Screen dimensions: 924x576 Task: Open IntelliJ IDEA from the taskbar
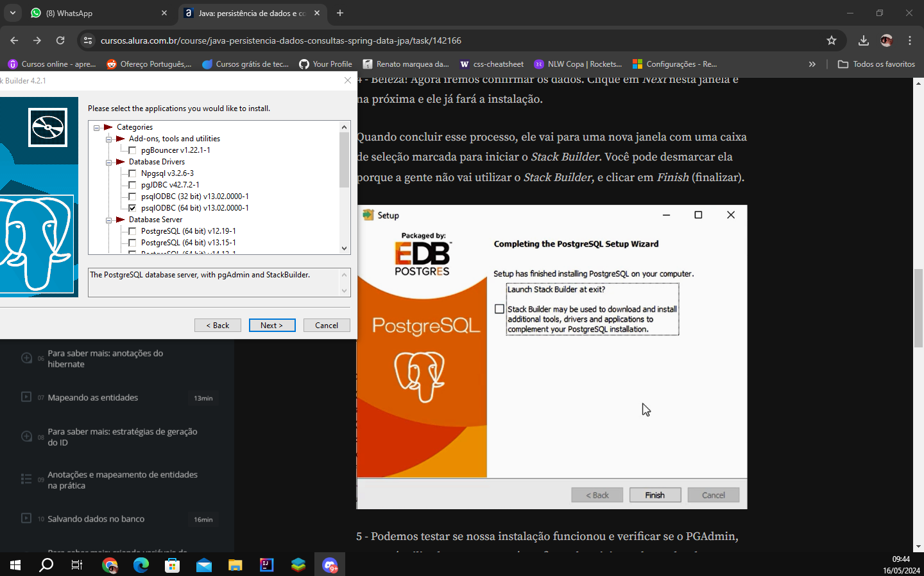[267, 565]
